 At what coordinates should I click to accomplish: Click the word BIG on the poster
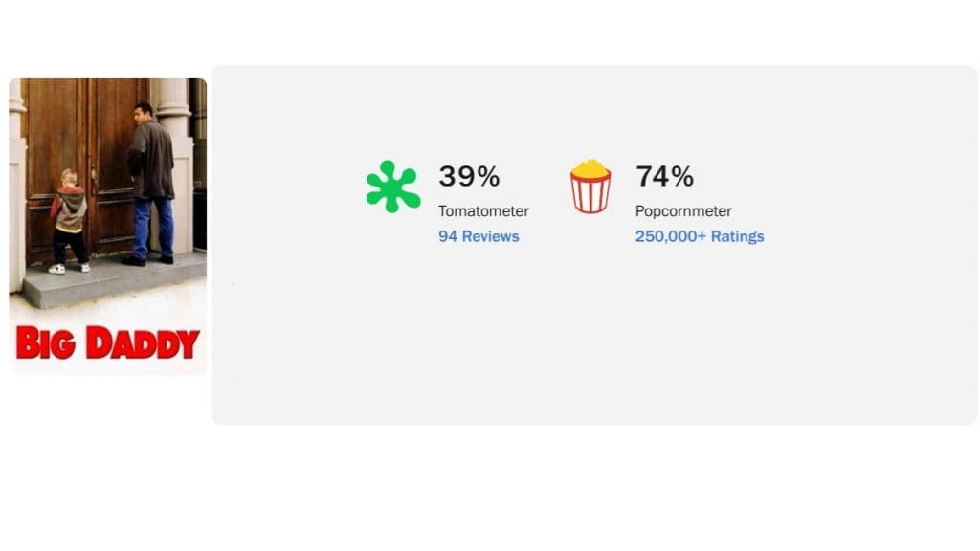45,343
